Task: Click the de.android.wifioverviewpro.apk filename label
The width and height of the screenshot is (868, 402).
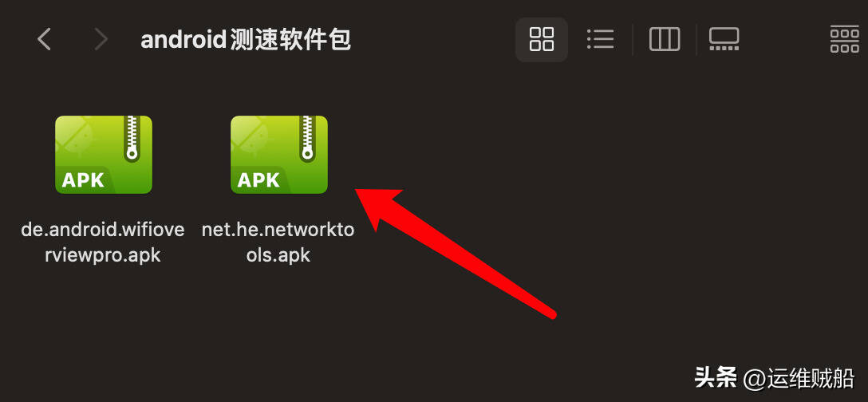Action: [x=103, y=242]
